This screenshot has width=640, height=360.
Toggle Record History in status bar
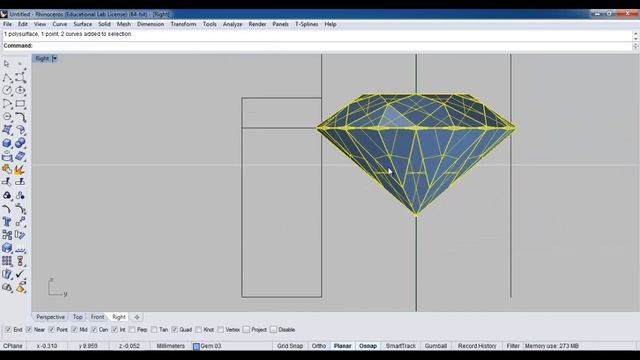pyautogui.click(x=477, y=346)
